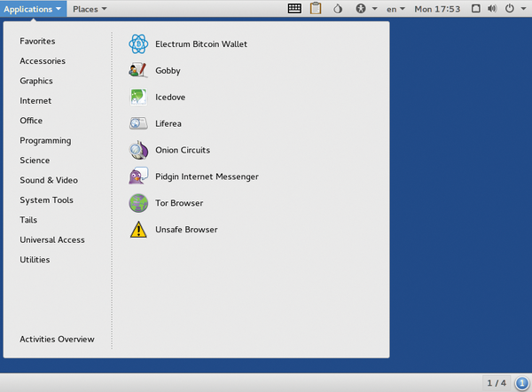Launch Tor Browser by its label

179,203
